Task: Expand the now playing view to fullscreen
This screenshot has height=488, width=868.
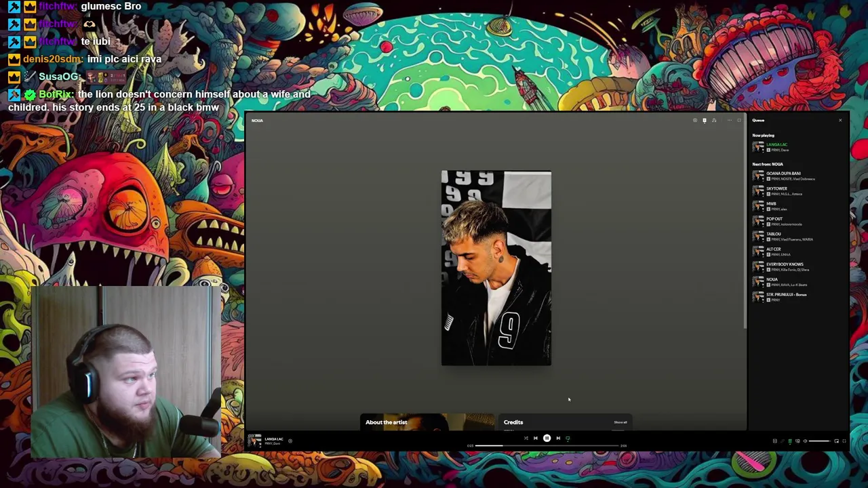Action: pyautogui.click(x=739, y=121)
